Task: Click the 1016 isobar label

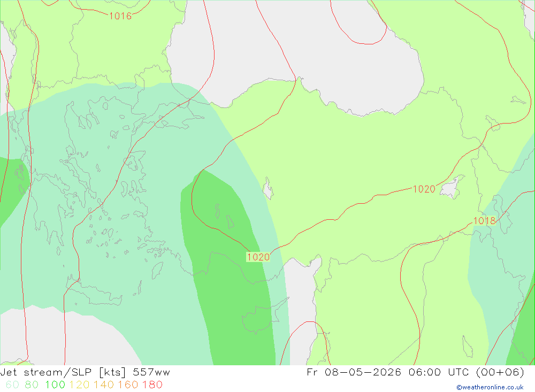Action: click(x=120, y=16)
